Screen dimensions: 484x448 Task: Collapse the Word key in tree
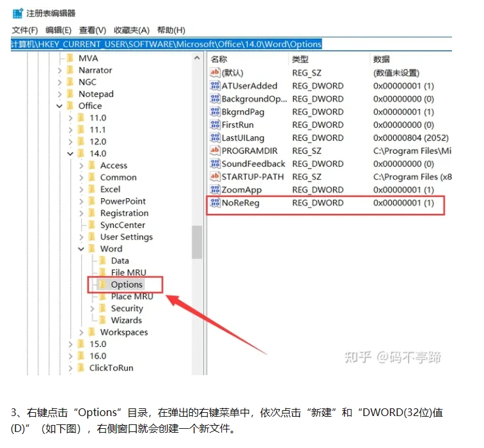[81, 249]
